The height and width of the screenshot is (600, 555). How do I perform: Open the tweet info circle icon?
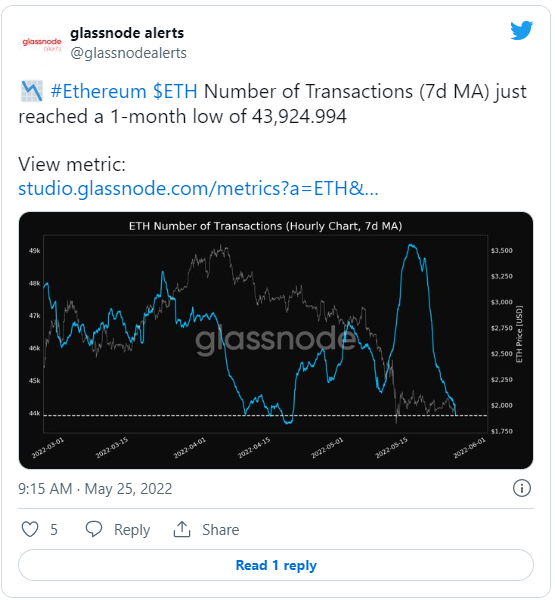click(522, 488)
